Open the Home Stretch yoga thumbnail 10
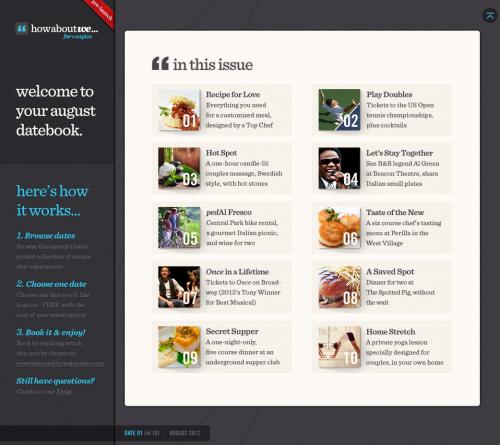The height and width of the screenshot is (445, 500). [339, 347]
